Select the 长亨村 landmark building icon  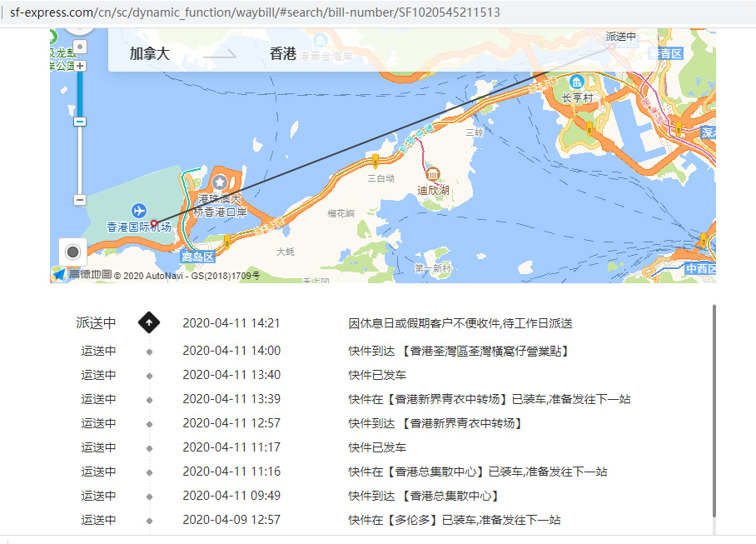click(577, 83)
